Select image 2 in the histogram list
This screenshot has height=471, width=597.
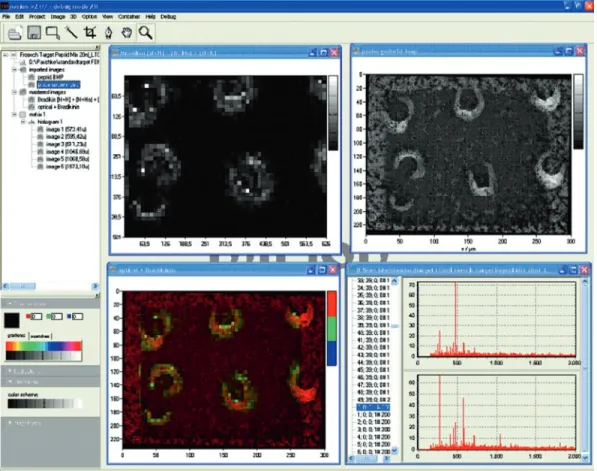pos(66,137)
